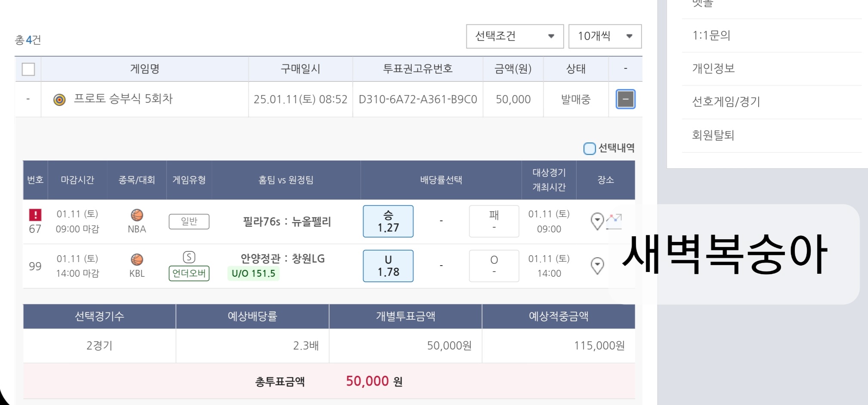Screen dimensions: 868x405
Task: Open the 10개씩 page size dropdown
Action: point(605,36)
